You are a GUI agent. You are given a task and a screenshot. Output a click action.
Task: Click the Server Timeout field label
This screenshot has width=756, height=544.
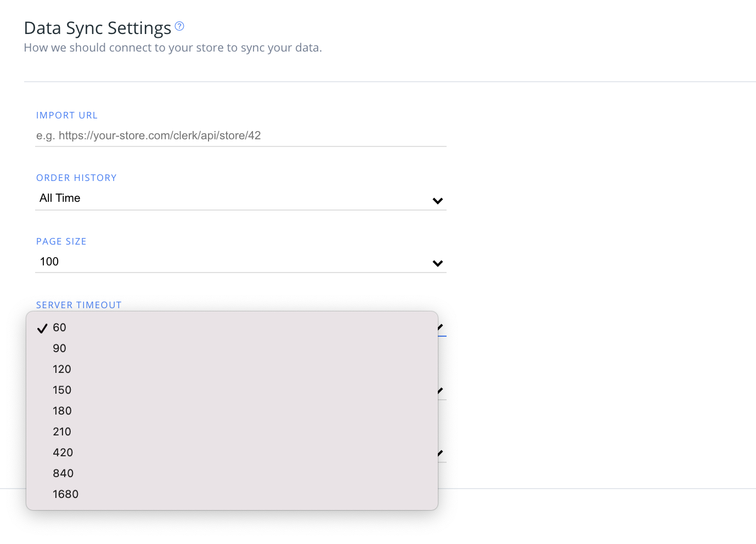(x=78, y=305)
